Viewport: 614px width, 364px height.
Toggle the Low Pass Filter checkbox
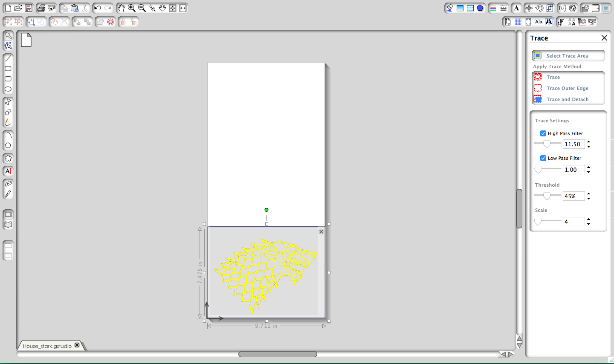[x=543, y=158]
